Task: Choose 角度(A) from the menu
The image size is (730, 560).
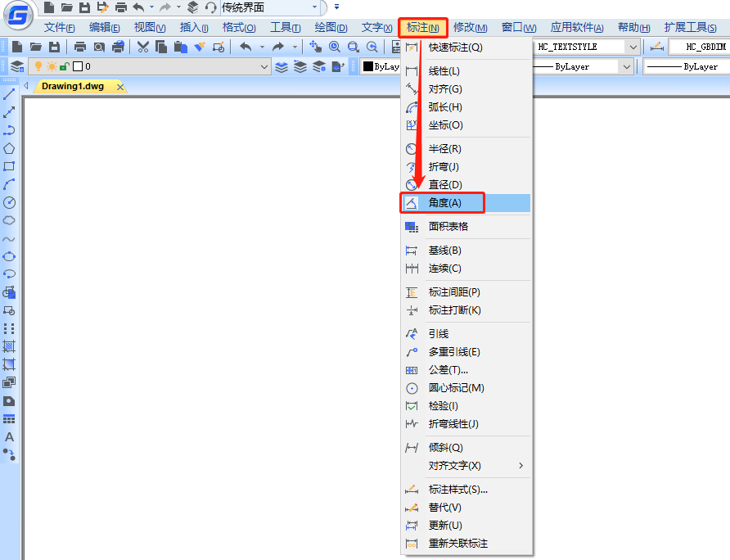Action: 466,203
